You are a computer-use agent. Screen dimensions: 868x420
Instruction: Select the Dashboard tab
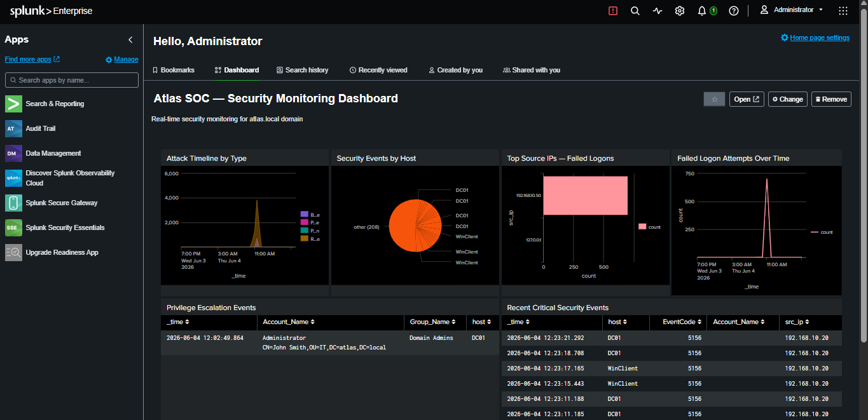237,70
